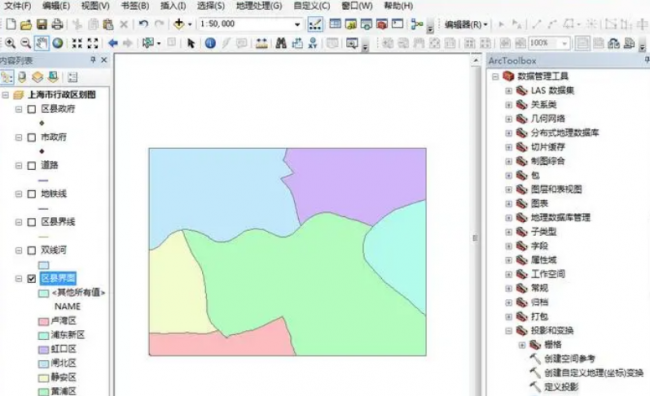Open the 创建空间参考 tool
The width and height of the screenshot is (650, 396).
[570, 359]
